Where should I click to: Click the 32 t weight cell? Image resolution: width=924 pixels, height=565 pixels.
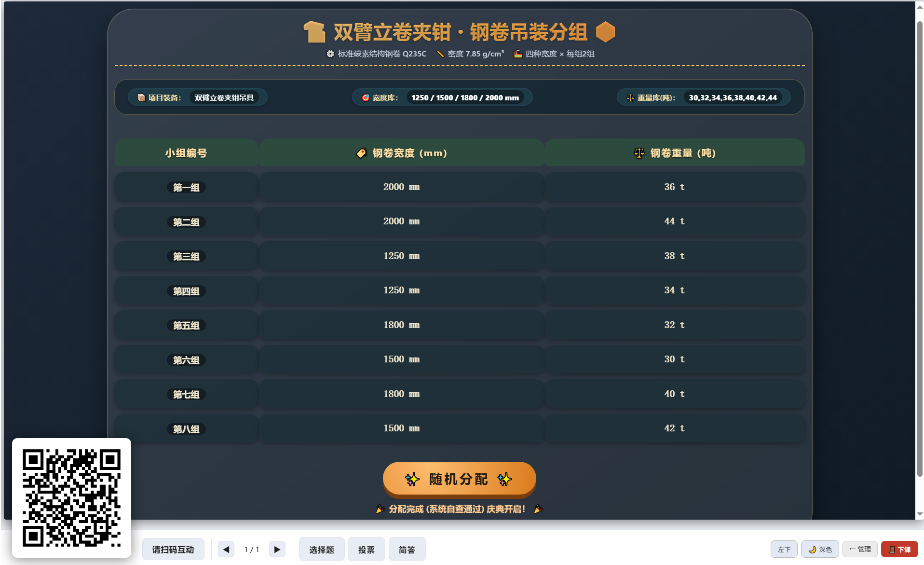pyautogui.click(x=674, y=325)
